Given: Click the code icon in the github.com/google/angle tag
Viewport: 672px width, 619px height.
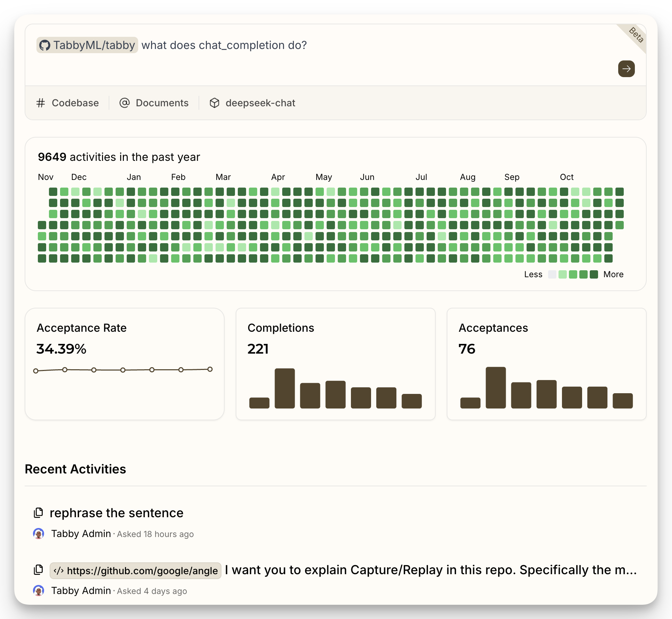Looking at the screenshot, I should [x=59, y=571].
